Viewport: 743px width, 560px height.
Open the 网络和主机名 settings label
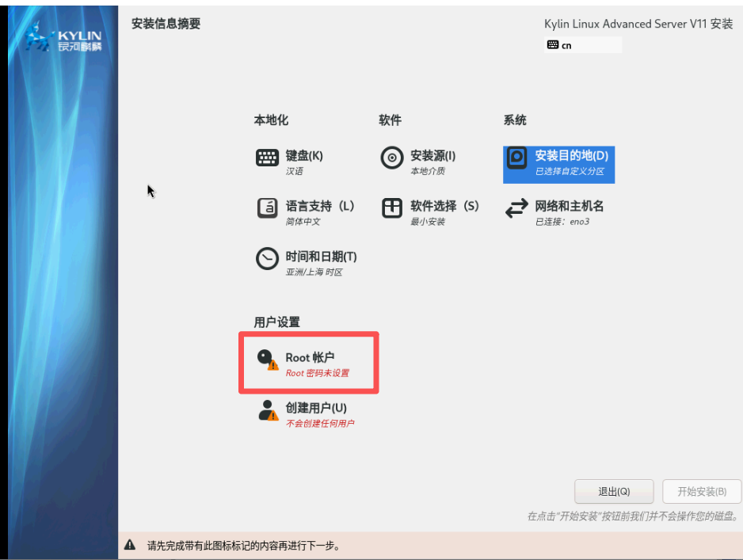coord(569,206)
